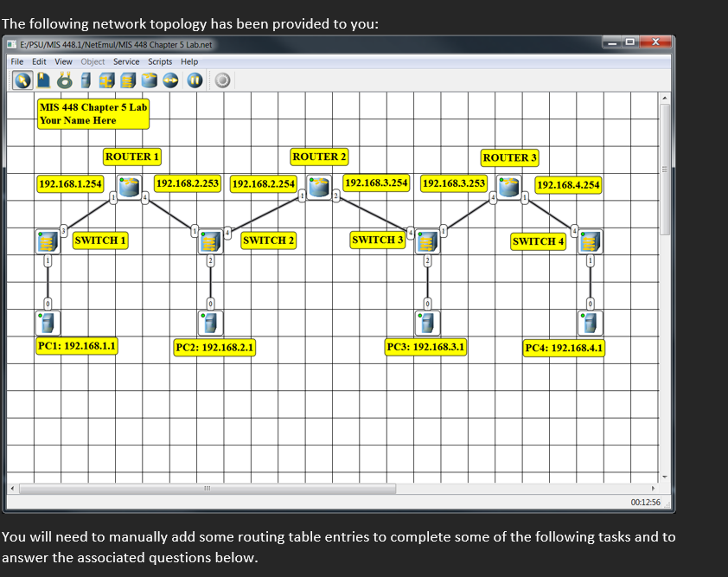Click the send data tool

[170, 80]
